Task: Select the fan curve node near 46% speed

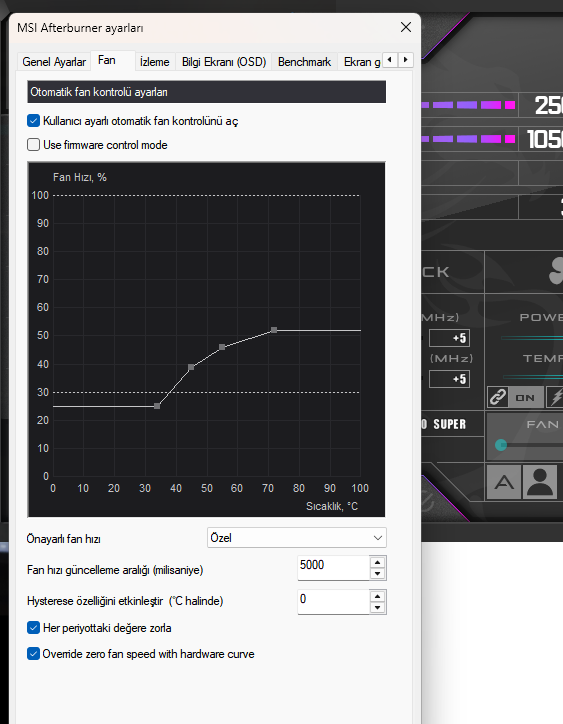Action: pos(222,347)
